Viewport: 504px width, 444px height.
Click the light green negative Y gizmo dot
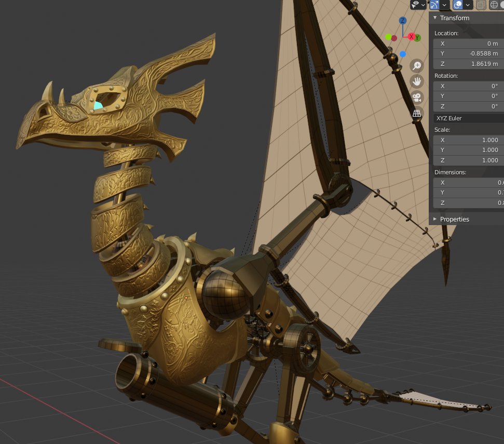(x=388, y=37)
